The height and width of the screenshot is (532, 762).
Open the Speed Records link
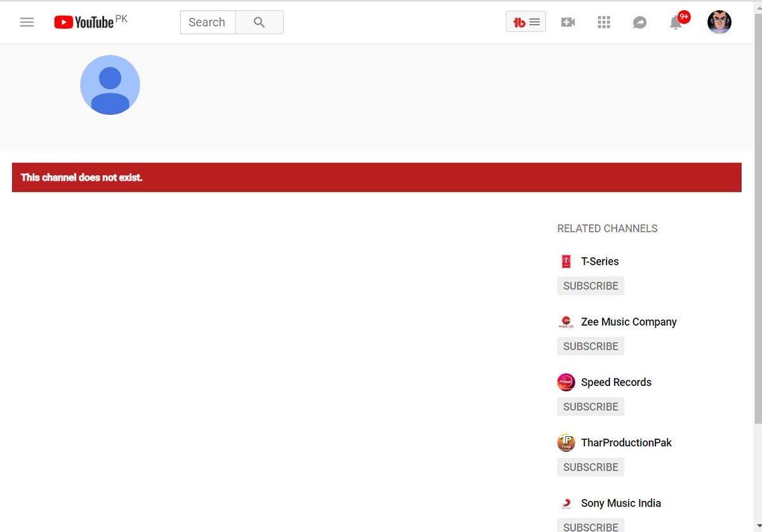coord(616,382)
